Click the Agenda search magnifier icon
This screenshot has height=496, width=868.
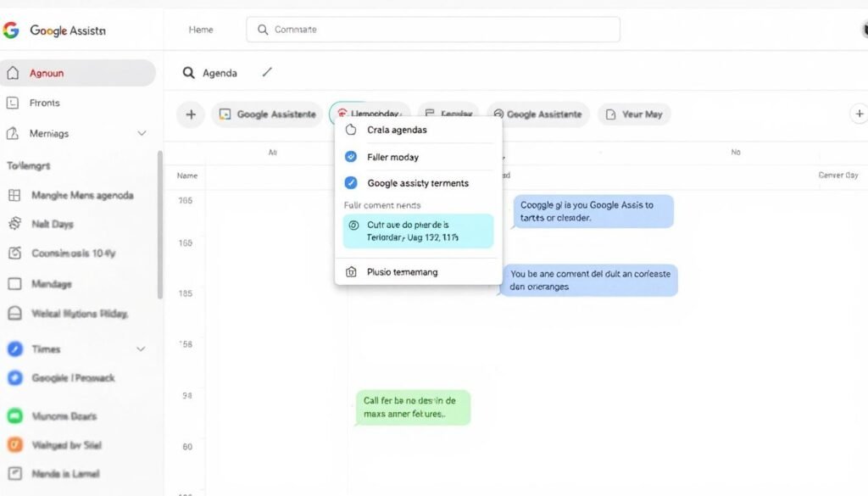coord(189,73)
